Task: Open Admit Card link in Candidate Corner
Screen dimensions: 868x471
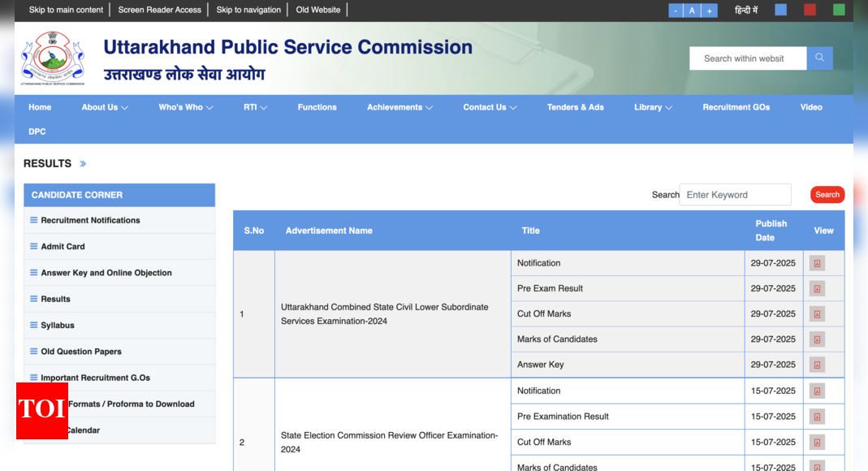Action: click(63, 247)
